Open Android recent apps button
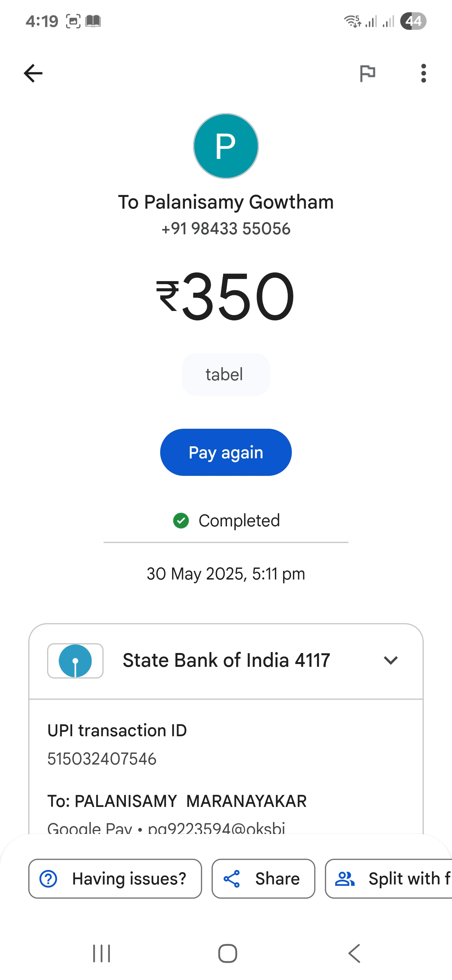452x980 pixels. 101,953
